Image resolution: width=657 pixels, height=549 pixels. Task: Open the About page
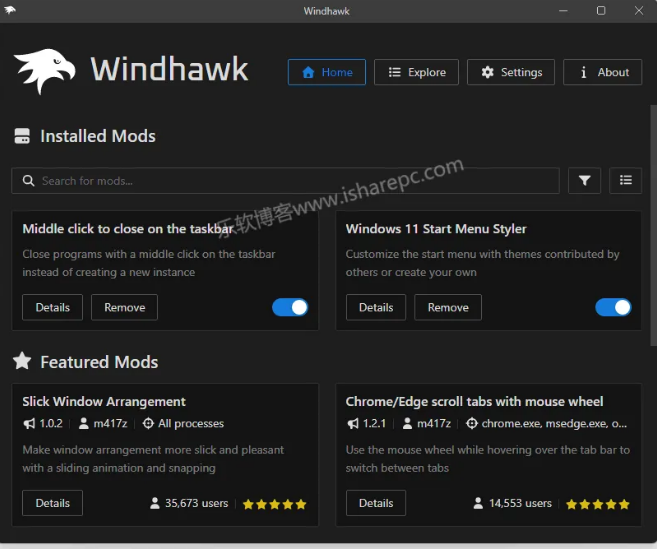click(x=602, y=72)
